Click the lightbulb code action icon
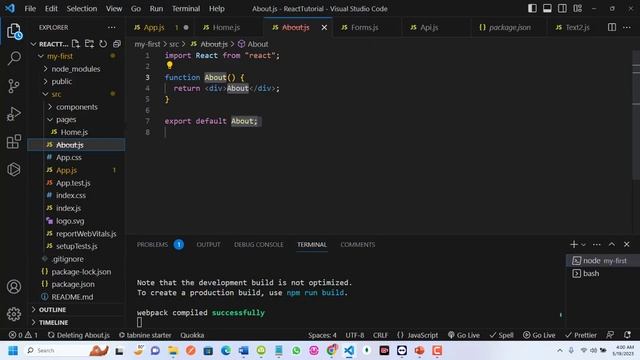Image resolution: width=640 pixels, height=360 pixels. 169,65
